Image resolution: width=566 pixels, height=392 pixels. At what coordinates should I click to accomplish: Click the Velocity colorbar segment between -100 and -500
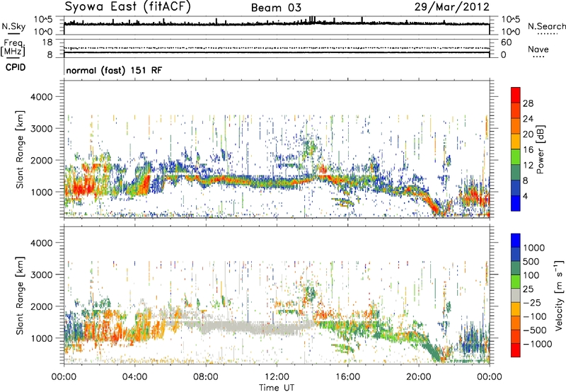click(x=516, y=323)
